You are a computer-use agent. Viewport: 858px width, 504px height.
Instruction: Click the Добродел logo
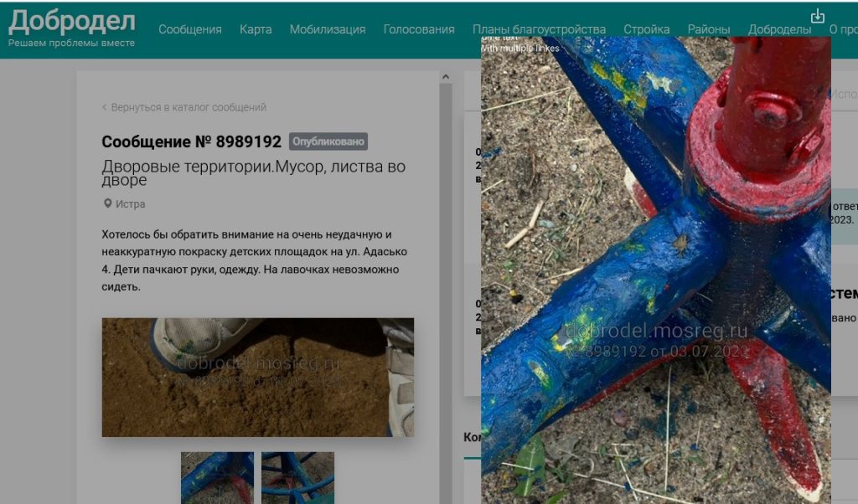(71, 23)
